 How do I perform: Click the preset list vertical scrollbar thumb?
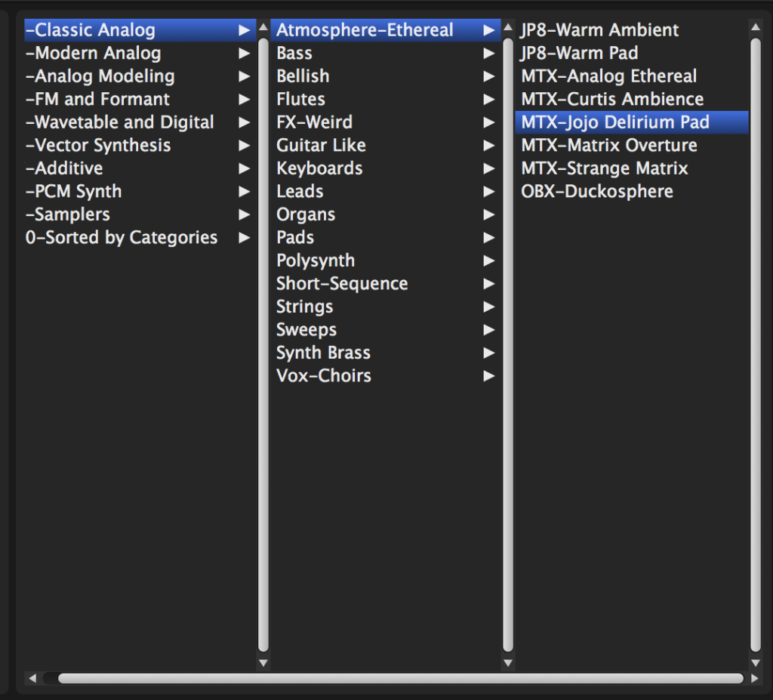756,345
